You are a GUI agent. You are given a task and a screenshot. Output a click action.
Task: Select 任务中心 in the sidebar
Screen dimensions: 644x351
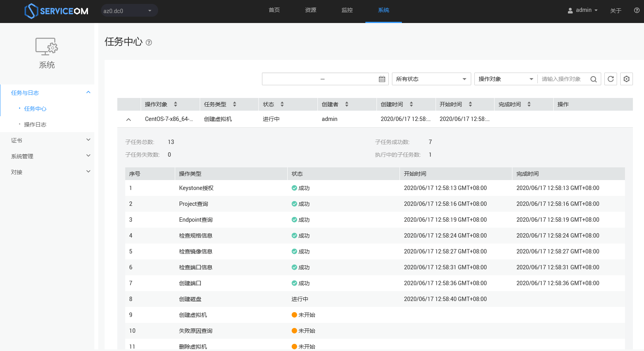(35, 109)
